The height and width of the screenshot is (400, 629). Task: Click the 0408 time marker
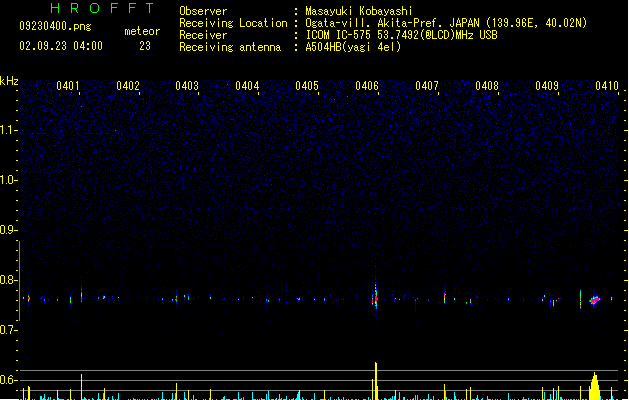coord(487,86)
